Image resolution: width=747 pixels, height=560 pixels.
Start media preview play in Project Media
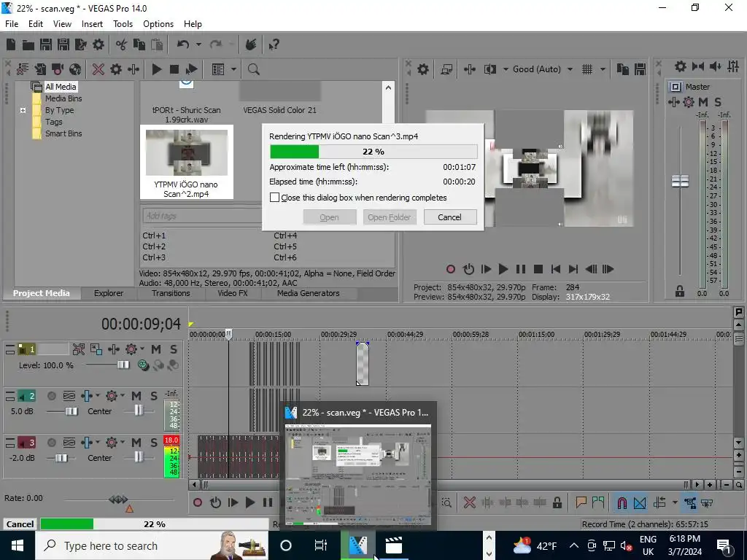pos(157,69)
